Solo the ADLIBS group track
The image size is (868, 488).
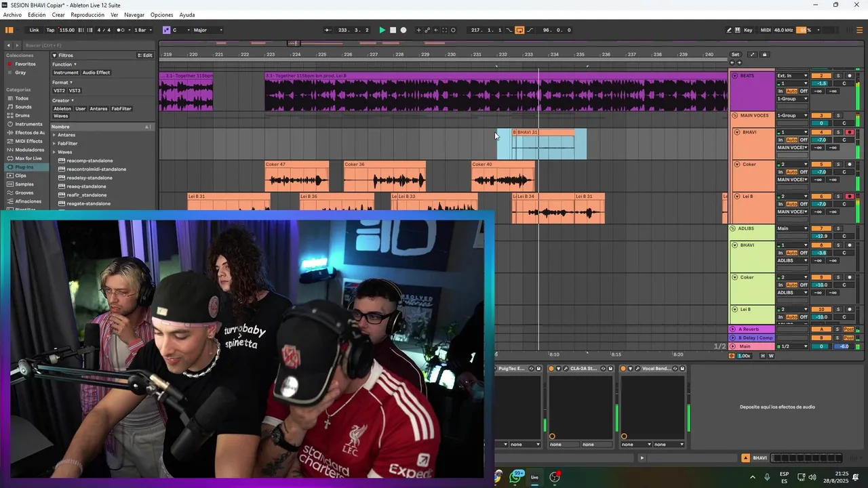(x=837, y=228)
